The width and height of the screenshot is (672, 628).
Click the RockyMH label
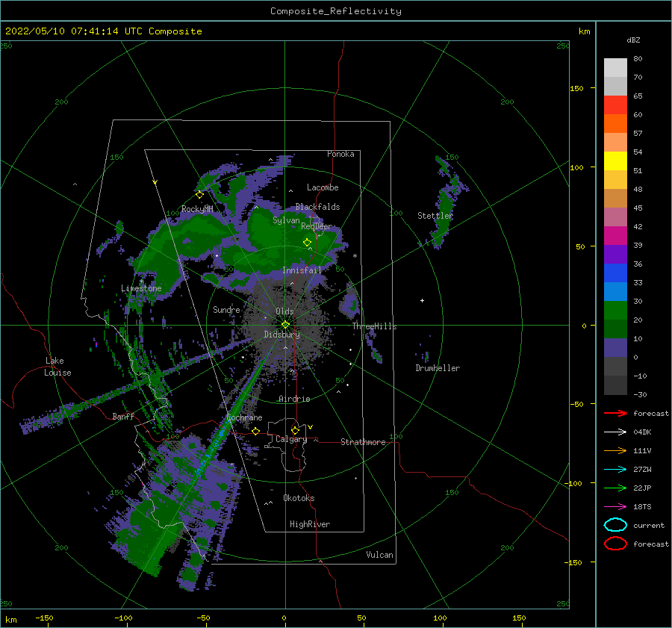(x=197, y=209)
